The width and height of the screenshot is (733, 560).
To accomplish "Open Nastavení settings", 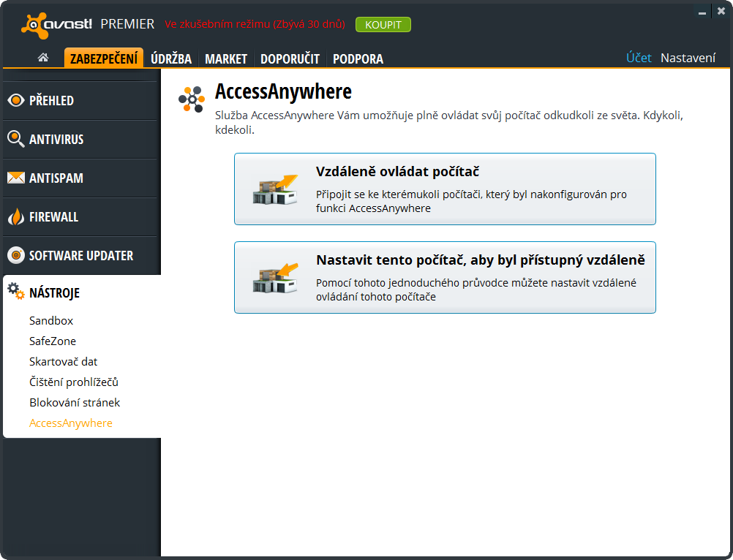I will pyautogui.click(x=688, y=58).
